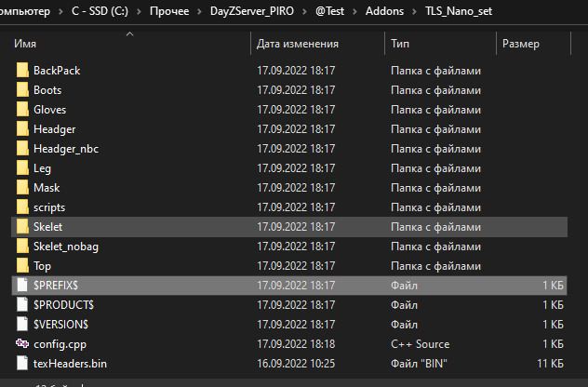Select the $PRODUCT$ file name

point(63,305)
